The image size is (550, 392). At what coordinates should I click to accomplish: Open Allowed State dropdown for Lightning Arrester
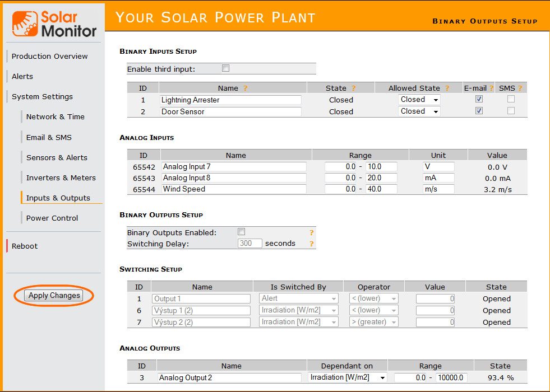419,100
